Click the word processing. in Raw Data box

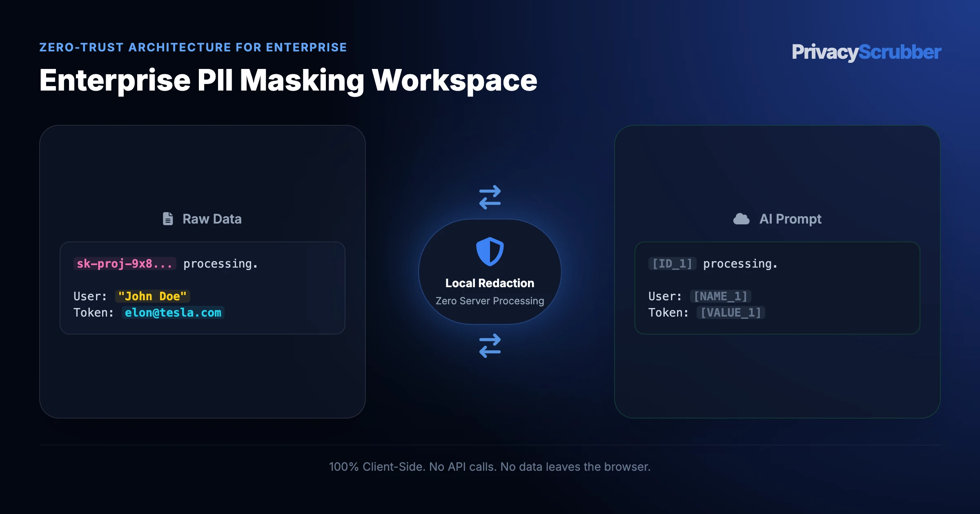coord(221,264)
